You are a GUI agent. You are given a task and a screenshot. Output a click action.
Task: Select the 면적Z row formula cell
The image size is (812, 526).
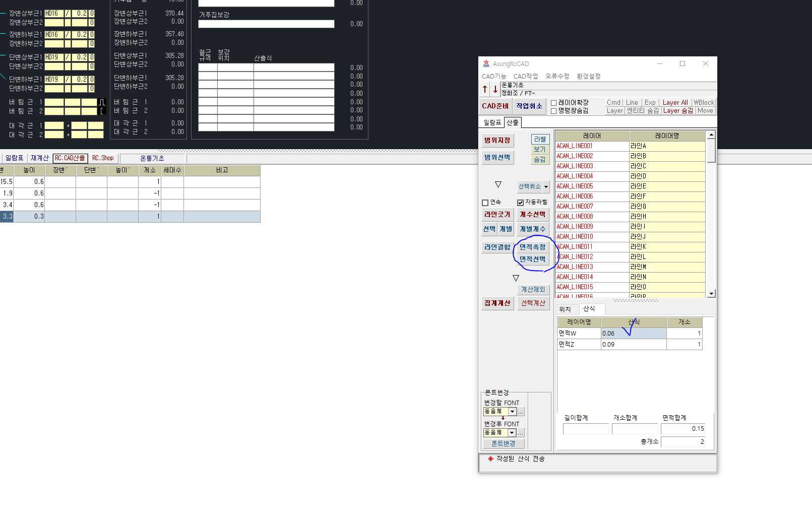[x=633, y=345]
